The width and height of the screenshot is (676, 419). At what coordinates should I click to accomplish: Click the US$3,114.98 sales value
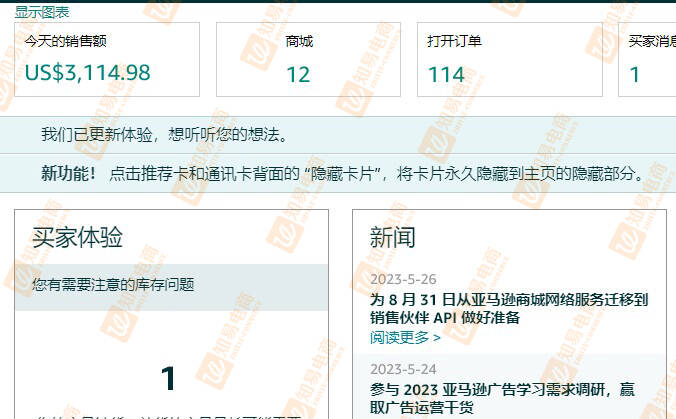pyautogui.click(x=88, y=72)
